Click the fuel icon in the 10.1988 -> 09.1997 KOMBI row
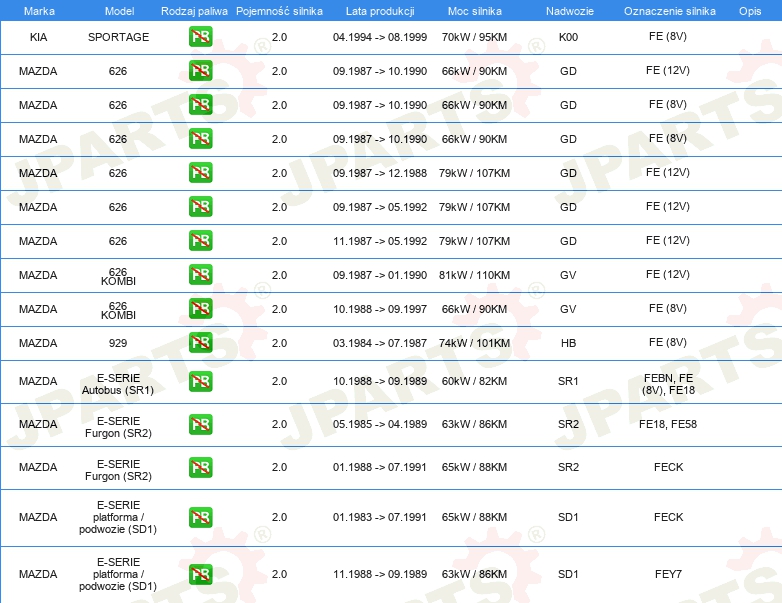 pos(200,308)
